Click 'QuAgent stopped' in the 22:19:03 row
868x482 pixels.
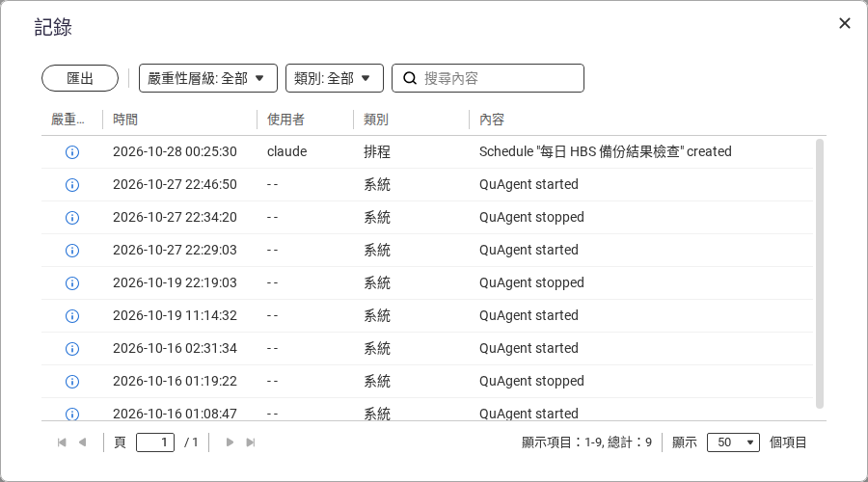531,282
